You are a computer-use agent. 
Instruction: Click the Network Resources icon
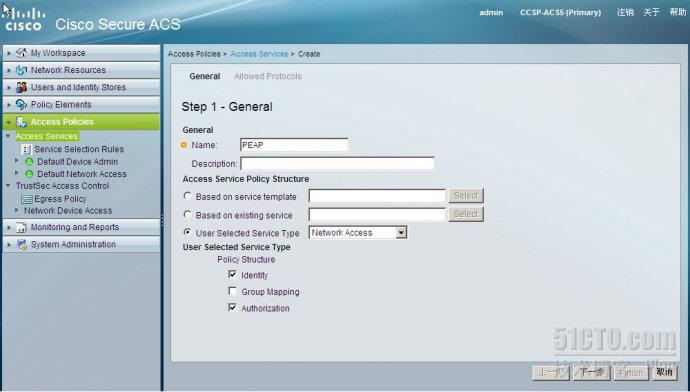[21, 70]
